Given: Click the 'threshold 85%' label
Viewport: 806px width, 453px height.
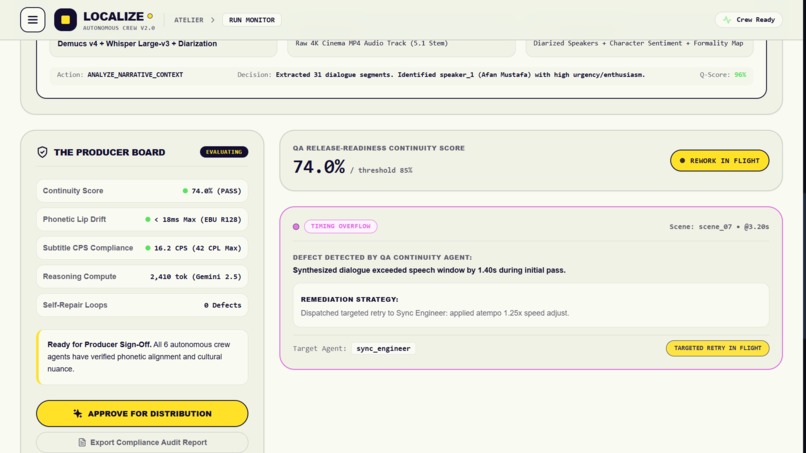Looking at the screenshot, I should tap(385, 170).
